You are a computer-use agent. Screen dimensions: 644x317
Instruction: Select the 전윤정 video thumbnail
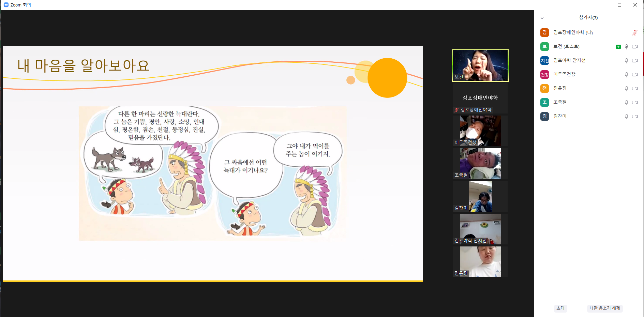coord(480,262)
